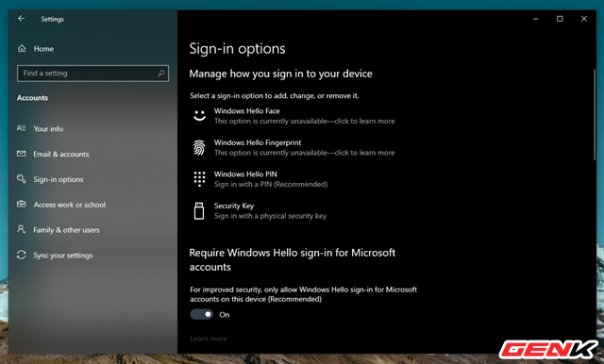
Task: Click the 'Accounts' section heading
Action: (x=32, y=98)
